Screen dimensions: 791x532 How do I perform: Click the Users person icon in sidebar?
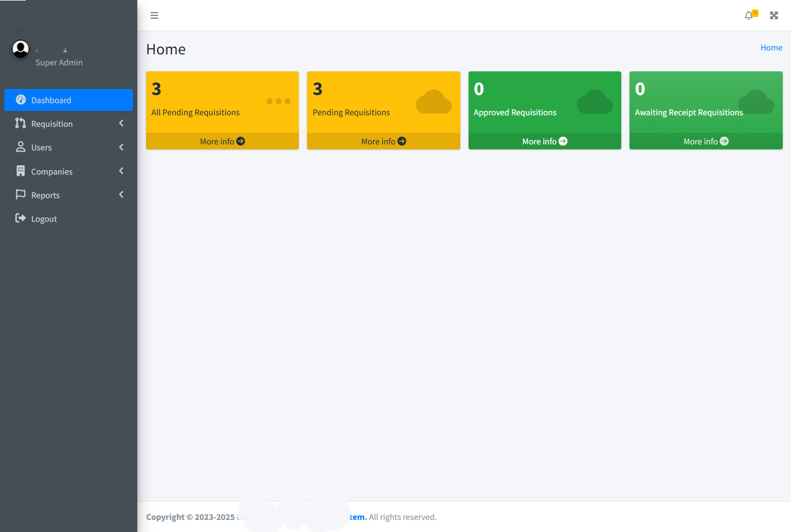(21, 147)
